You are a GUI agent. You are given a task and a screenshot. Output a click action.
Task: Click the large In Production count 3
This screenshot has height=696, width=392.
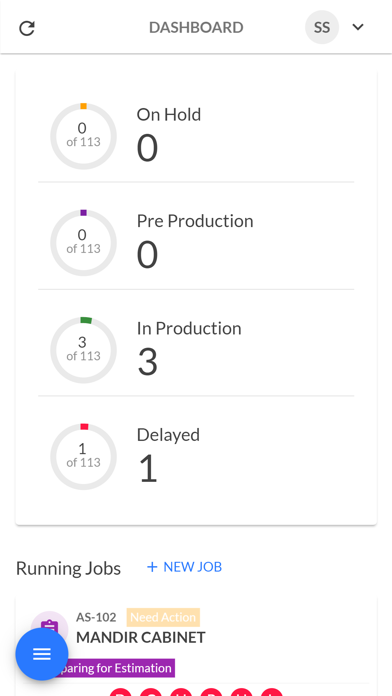pos(147,362)
